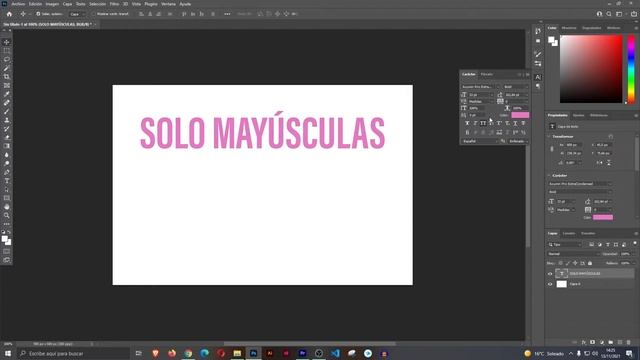640x360 pixels.
Task: Toggle show transform controls checkbox
Action: (x=94, y=14)
